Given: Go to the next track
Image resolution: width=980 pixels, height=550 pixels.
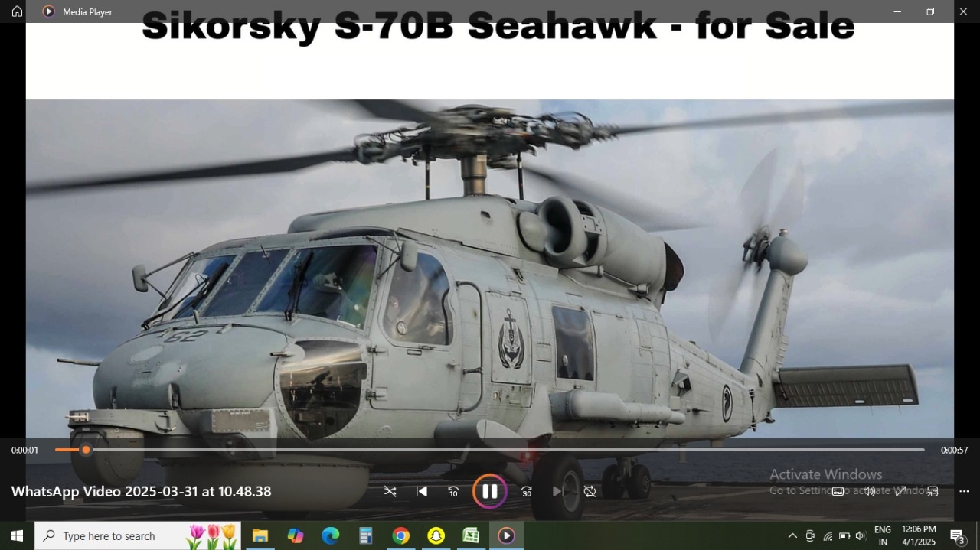Looking at the screenshot, I should [x=558, y=491].
